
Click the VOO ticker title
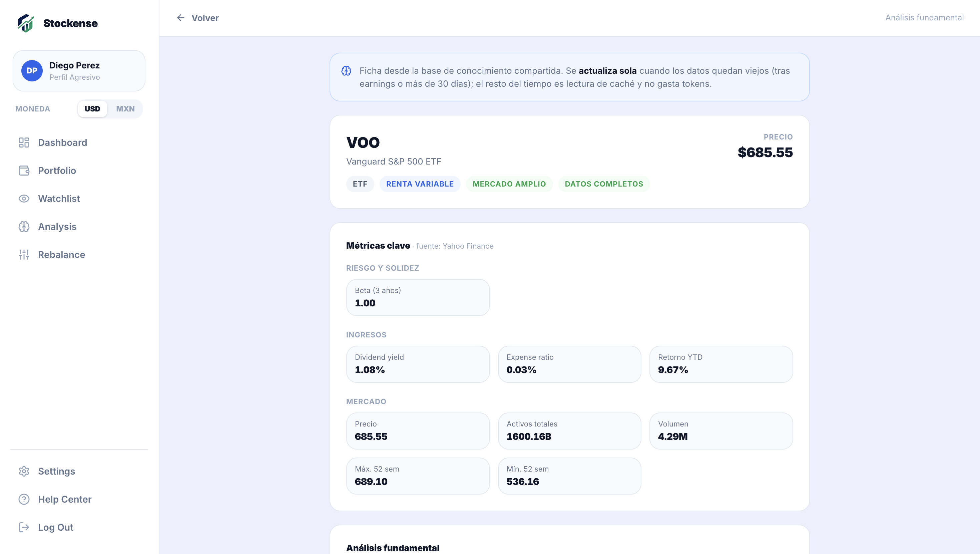coord(363,143)
